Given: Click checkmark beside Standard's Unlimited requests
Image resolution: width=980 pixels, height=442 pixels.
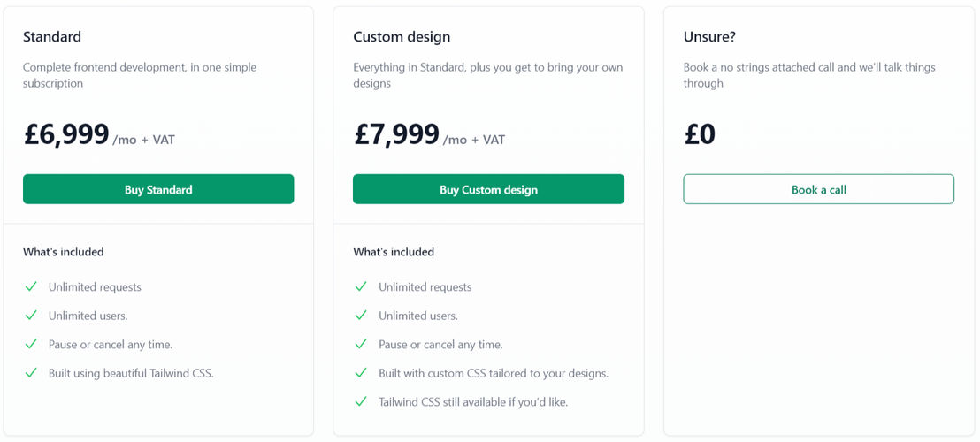Looking at the screenshot, I should pos(31,286).
